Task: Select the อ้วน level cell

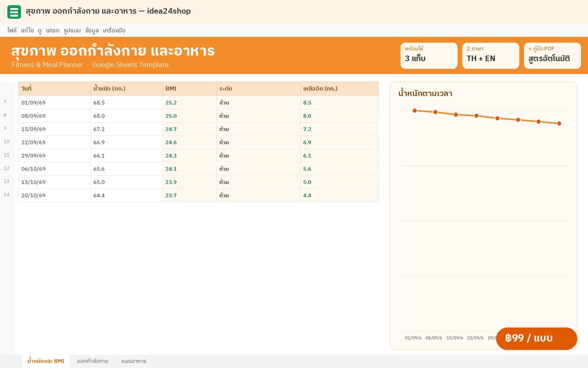Action: (x=259, y=103)
